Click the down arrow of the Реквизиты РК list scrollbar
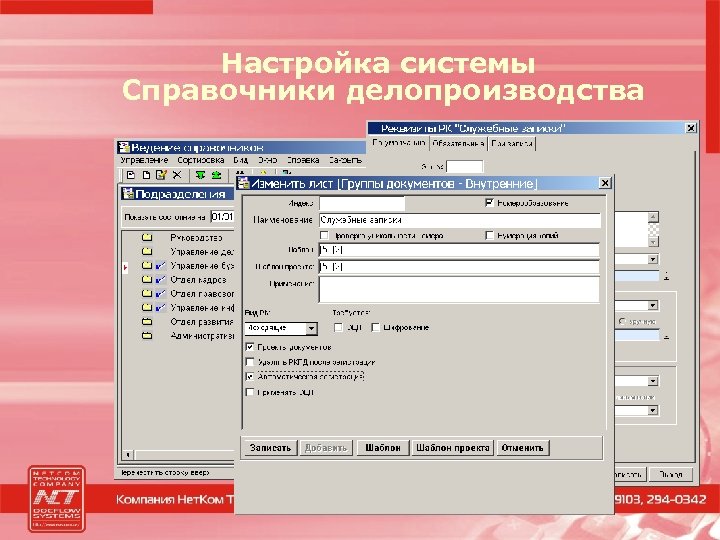The height and width of the screenshot is (540, 720). [653, 242]
